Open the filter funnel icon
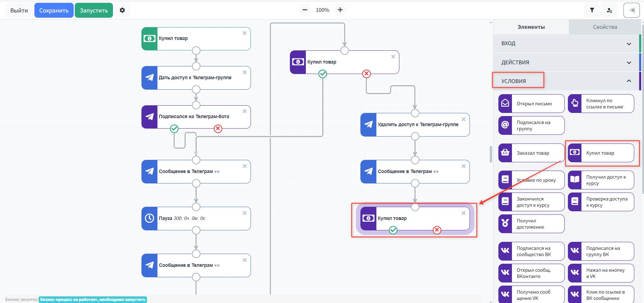The height and width of the screenshot is (303, 644). click(x=592, y=10)
